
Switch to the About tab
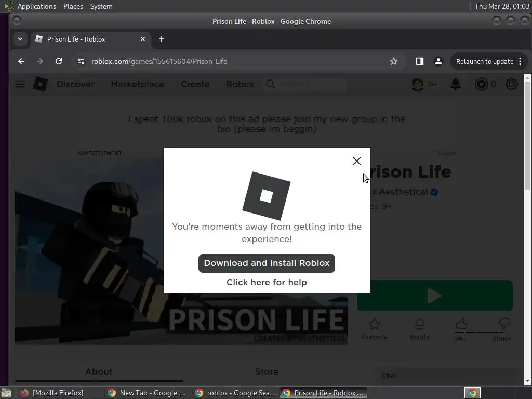click(99, 371)
